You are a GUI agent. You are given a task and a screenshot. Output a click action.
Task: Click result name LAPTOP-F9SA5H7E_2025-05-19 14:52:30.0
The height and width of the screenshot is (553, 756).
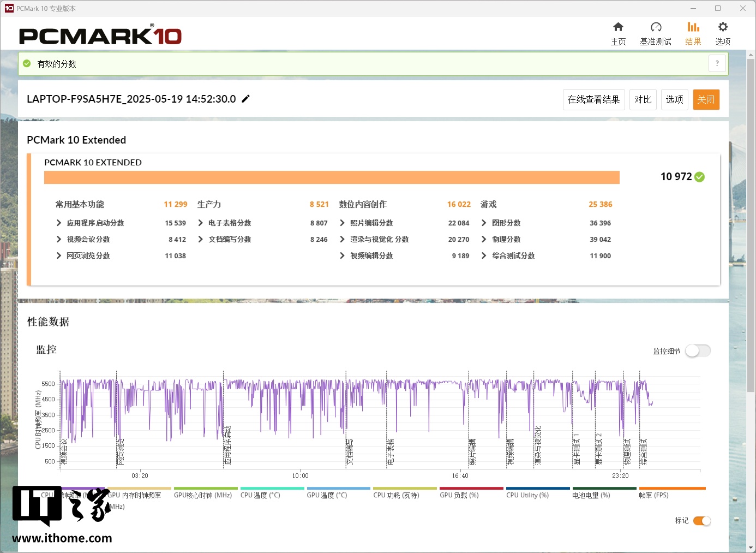pos(131,99)
